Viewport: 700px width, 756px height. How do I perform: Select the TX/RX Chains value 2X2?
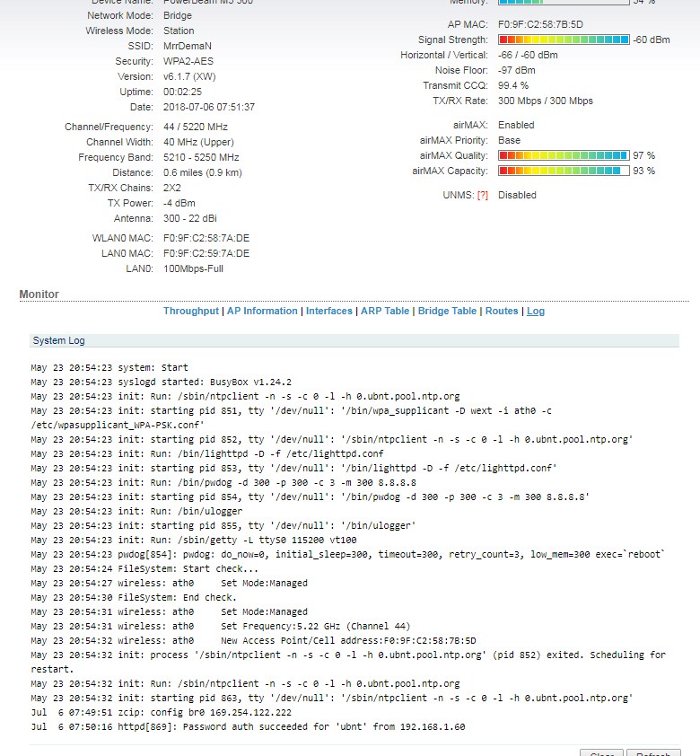point(172,188)
